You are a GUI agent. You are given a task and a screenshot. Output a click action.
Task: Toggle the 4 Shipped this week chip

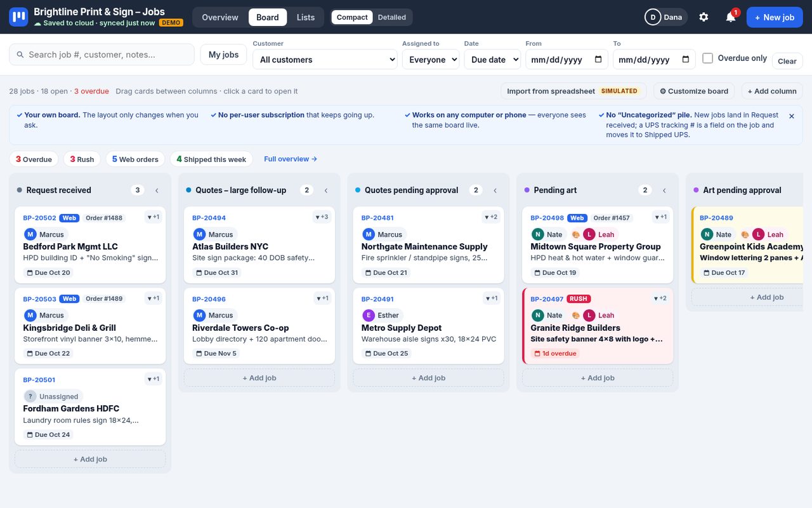coord(211,159)
